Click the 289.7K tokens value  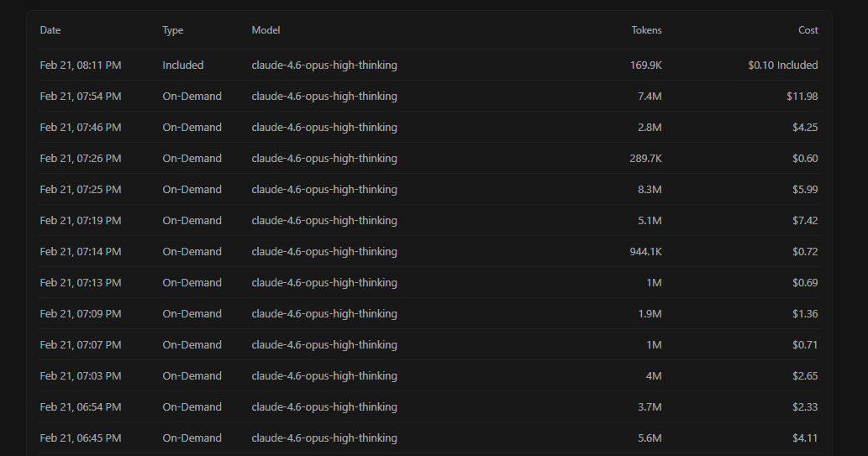point(645,158)
